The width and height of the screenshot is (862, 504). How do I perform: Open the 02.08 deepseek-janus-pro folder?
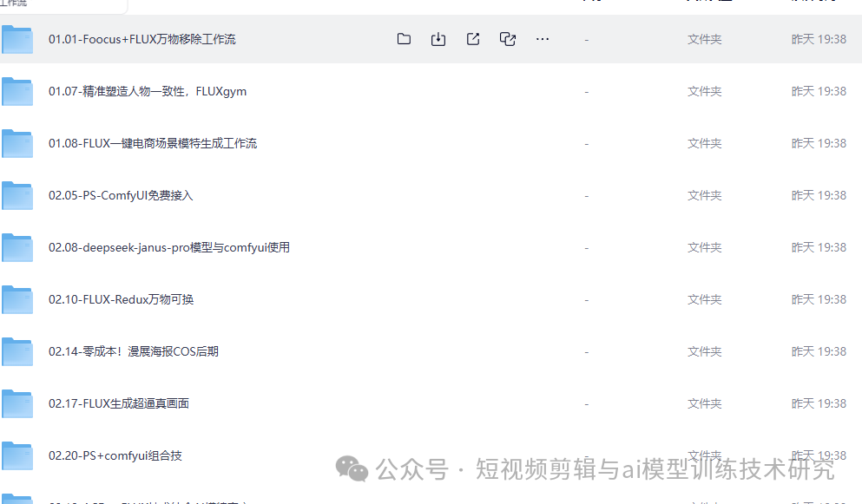click(170, 247)
